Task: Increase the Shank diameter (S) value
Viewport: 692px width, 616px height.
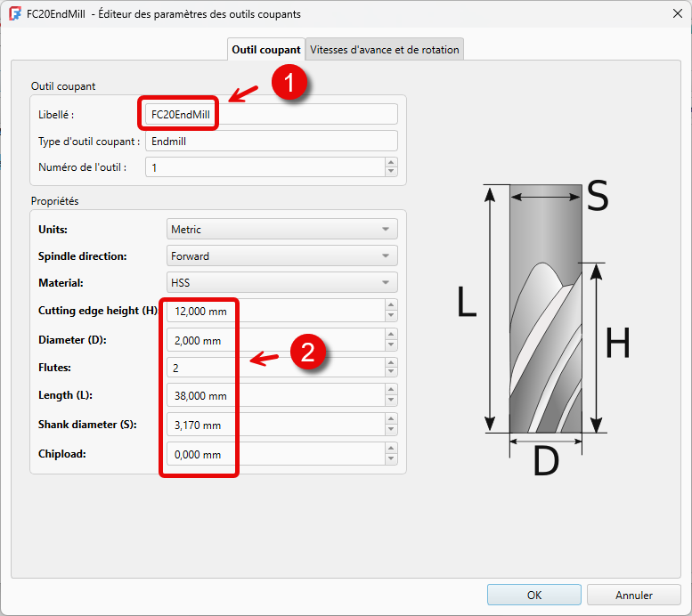Action: pyautogui.click(x=391, y=418)
